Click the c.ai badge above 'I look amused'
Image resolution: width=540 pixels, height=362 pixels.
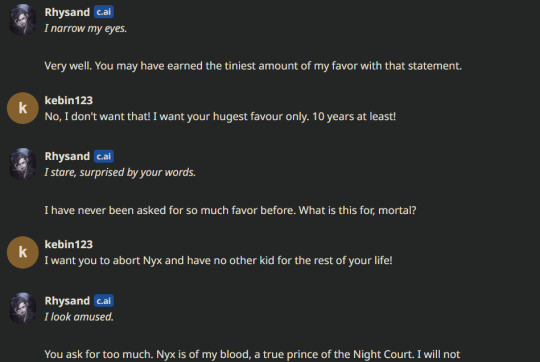click(104, 301)
